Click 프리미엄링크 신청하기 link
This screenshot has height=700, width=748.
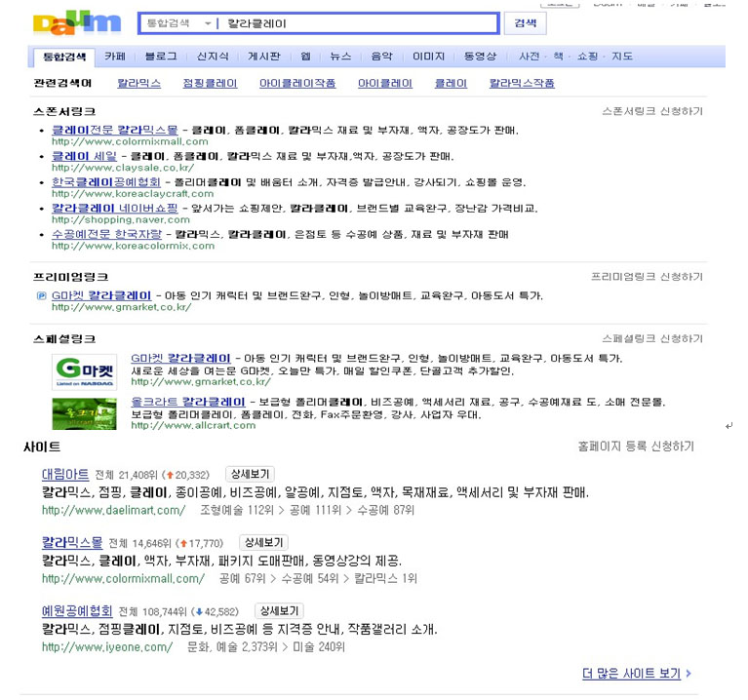click(647, 277)
